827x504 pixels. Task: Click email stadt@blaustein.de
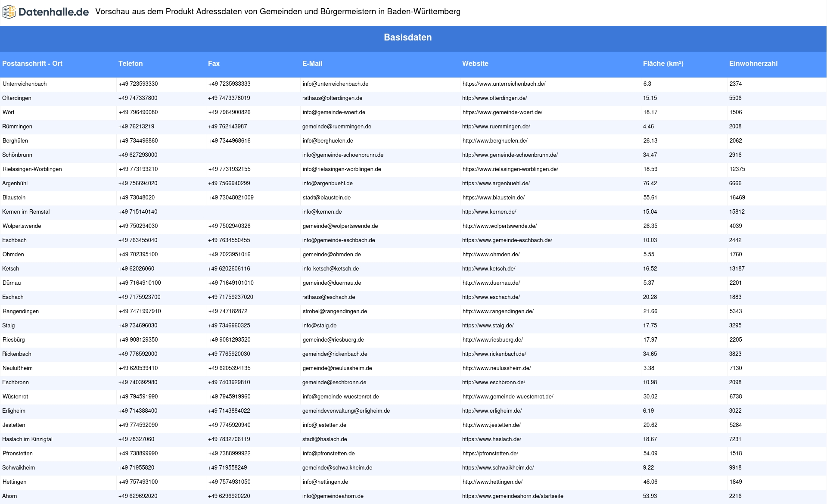[326, 198]
